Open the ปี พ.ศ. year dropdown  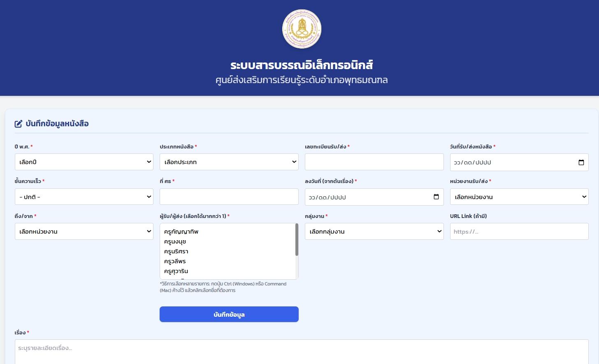click(x=84, y=162)
